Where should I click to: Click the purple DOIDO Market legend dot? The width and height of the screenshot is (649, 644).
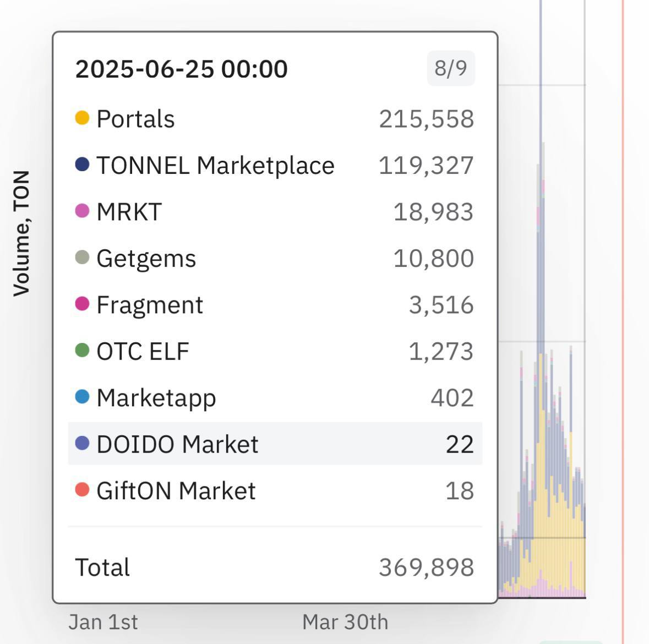[x=82, y=443]
